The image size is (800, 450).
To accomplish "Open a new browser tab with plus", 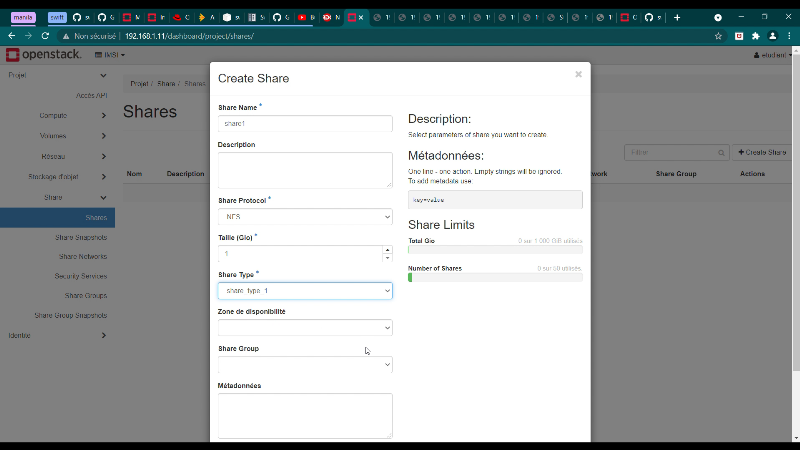I will point(677,17).
